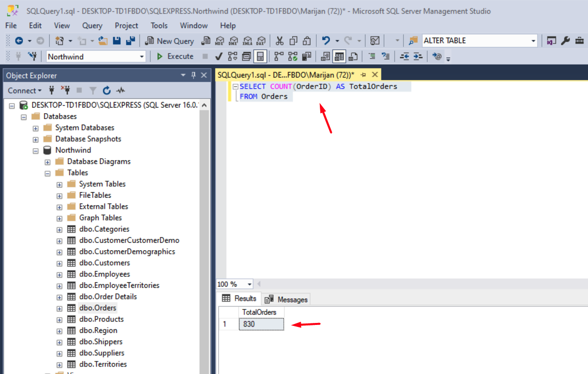Image resolution: width=588 pixels, height=374 pixels.
Task: Open the Northwind database dropdown
Action: pyautogui.click(x=142, y=57)
